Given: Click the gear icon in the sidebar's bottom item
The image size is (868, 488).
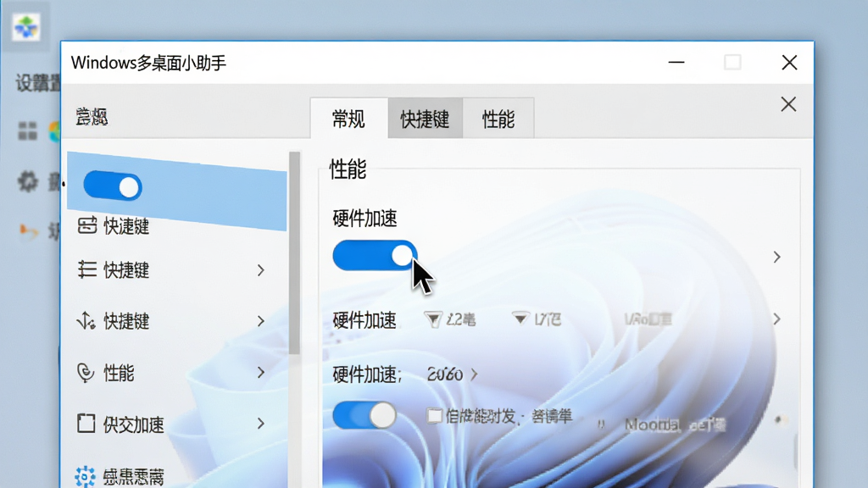Looking at the screenshot, I should pos(85,476).
